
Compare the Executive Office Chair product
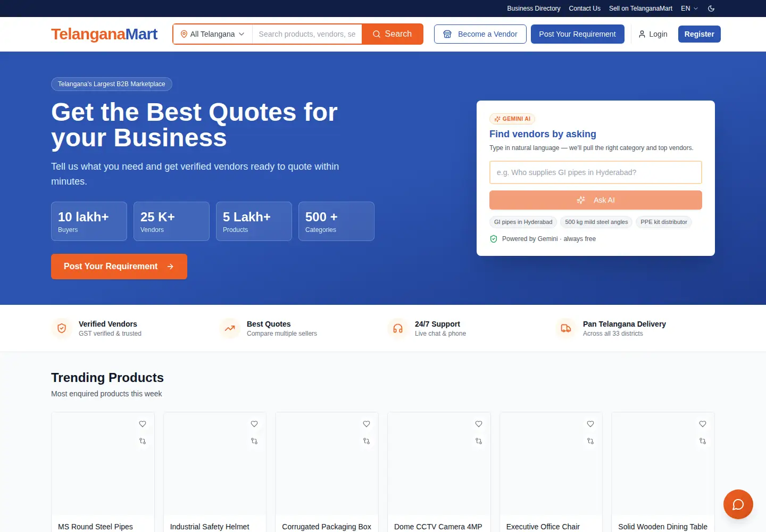click(x=590, y=441)
